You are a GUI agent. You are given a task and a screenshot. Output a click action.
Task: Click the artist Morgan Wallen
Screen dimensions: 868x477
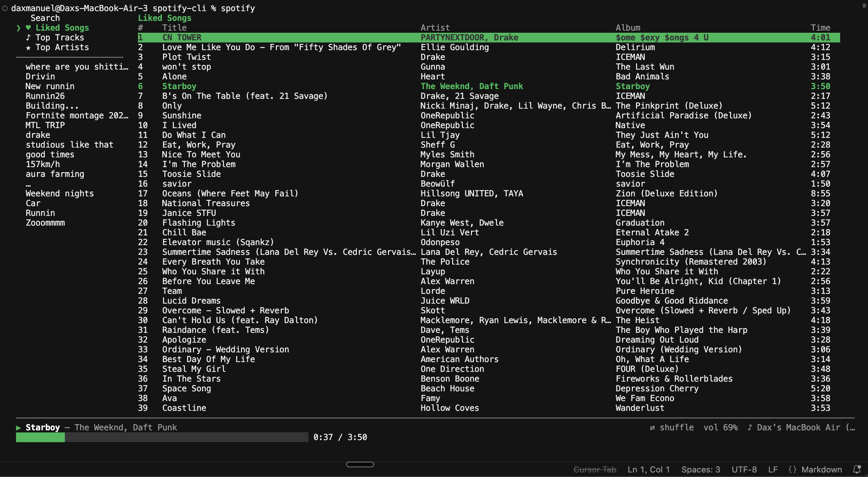point(452,164)
